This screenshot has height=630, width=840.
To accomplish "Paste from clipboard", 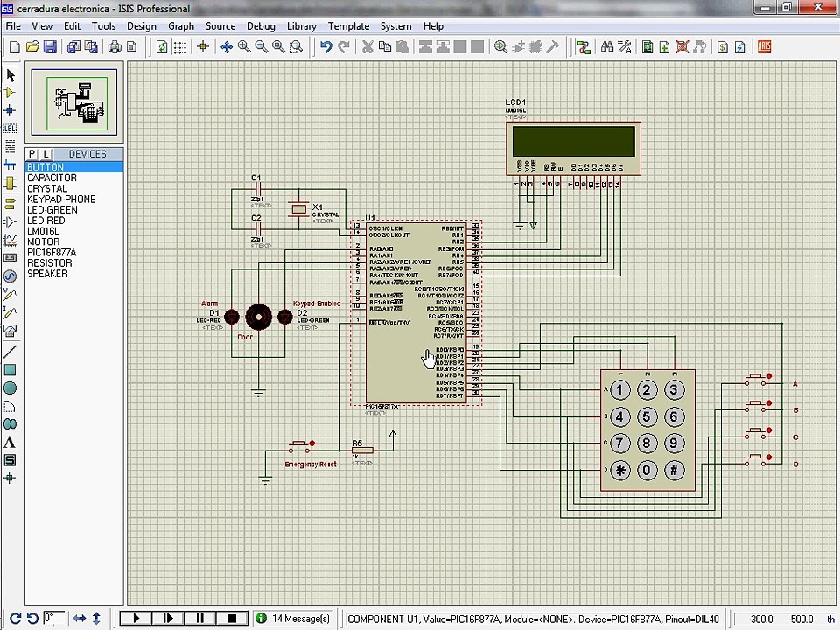I will 402,47.
